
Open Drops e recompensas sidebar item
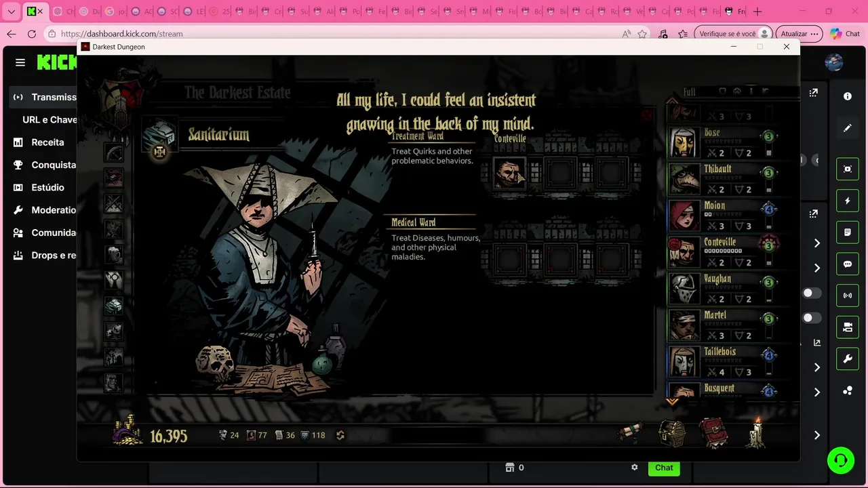pos(44,256)
